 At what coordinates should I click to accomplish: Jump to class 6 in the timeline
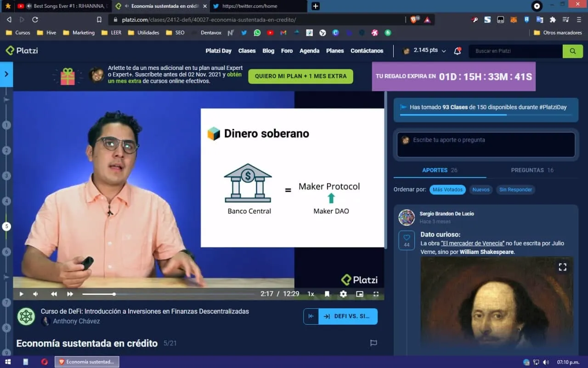[x=6, y=252]
